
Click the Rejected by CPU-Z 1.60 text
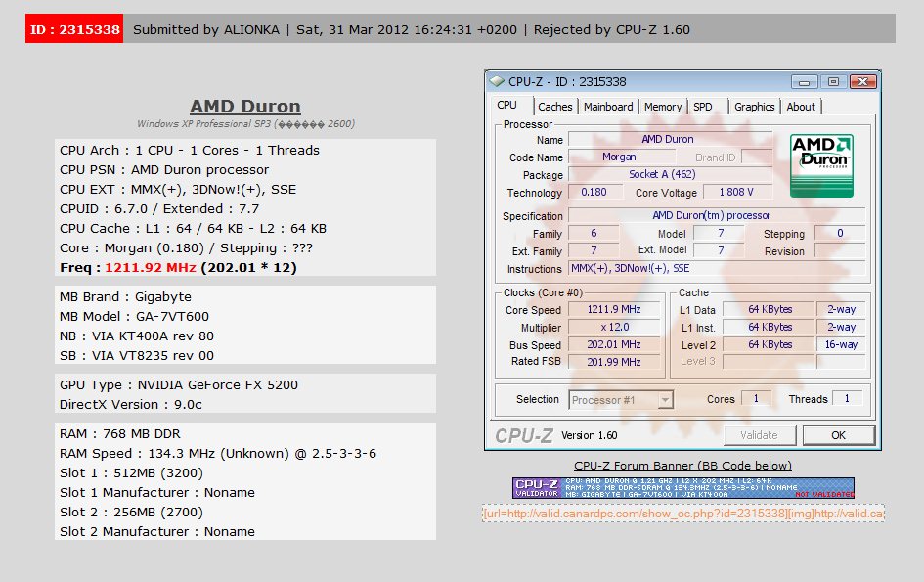[x=612, y=29]
